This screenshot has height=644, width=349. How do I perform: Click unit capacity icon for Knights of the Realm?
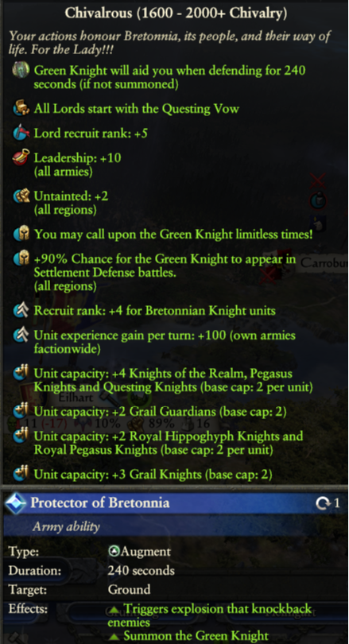21,374
